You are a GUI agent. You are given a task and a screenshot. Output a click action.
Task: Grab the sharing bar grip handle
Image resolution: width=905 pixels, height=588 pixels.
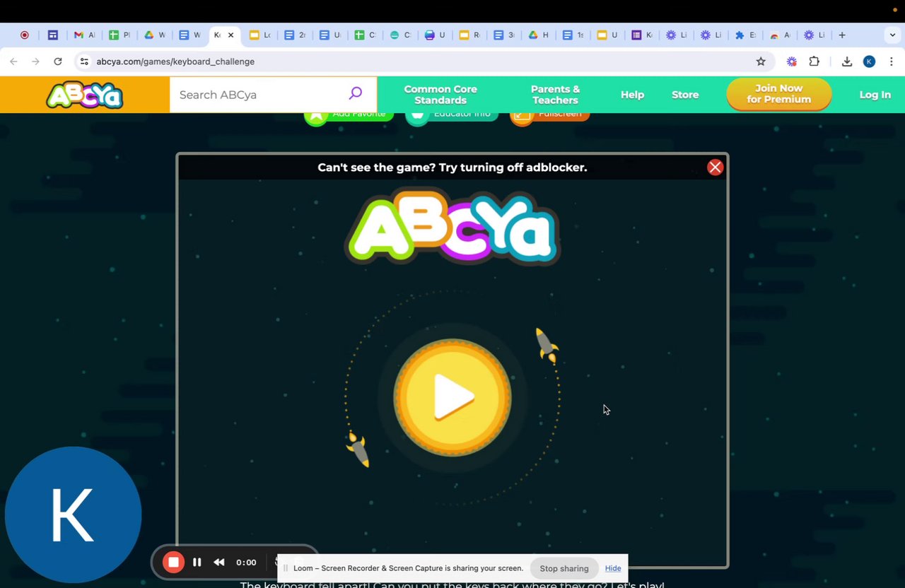click(286, 568)
